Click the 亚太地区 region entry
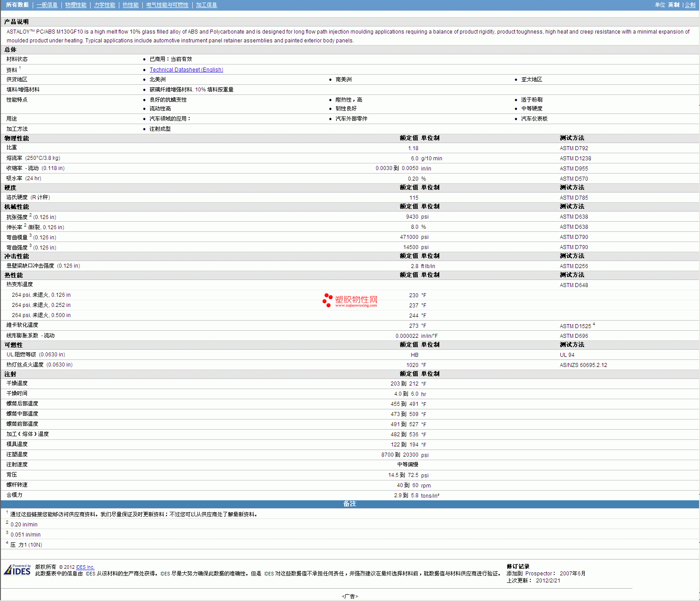 [532, 79]
